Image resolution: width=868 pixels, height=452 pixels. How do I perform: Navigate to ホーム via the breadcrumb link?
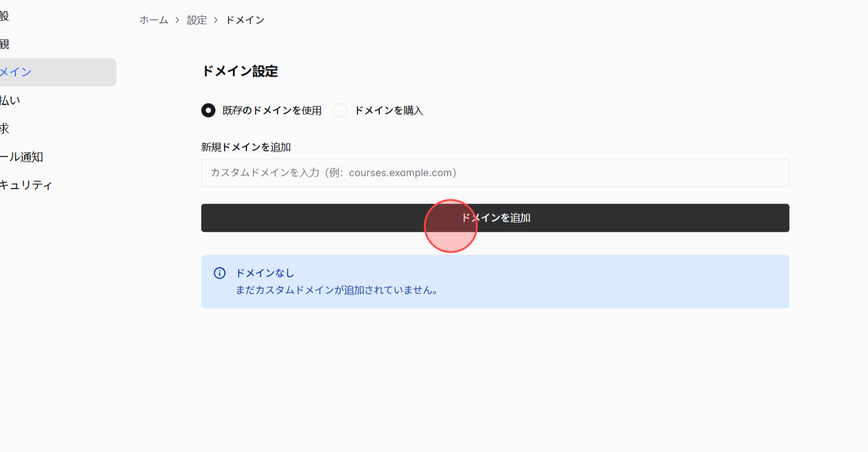[x=153, y=20]
